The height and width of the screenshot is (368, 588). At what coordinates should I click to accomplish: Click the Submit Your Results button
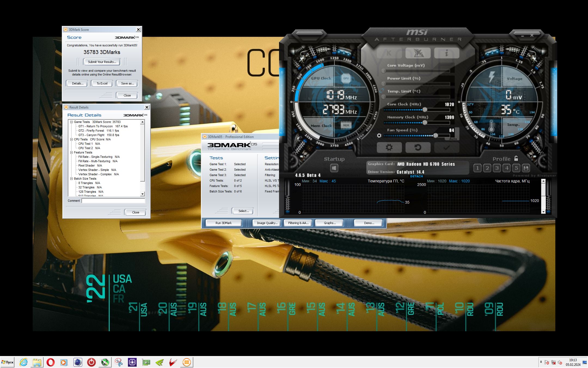coord(102,62)
